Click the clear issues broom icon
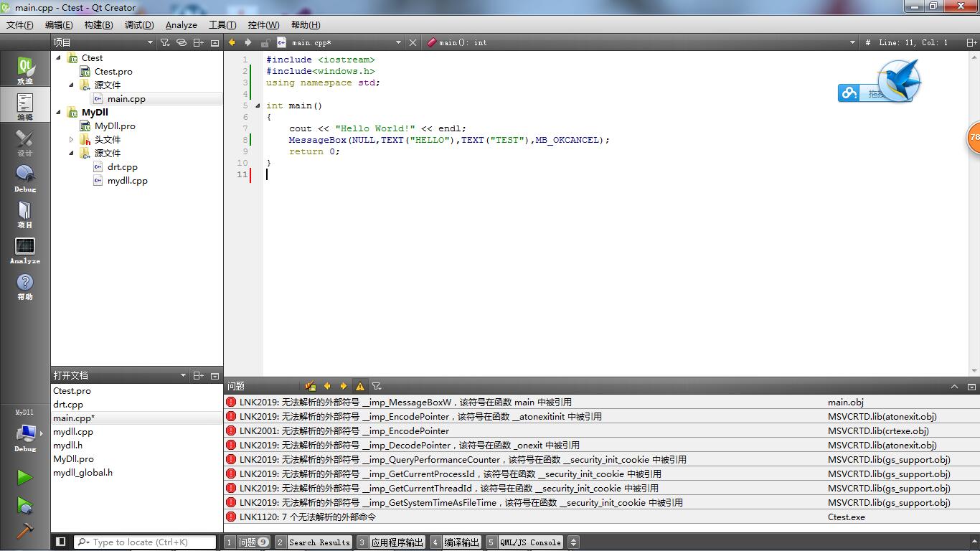Screen dimensions: 980x551 coord(311,386)
